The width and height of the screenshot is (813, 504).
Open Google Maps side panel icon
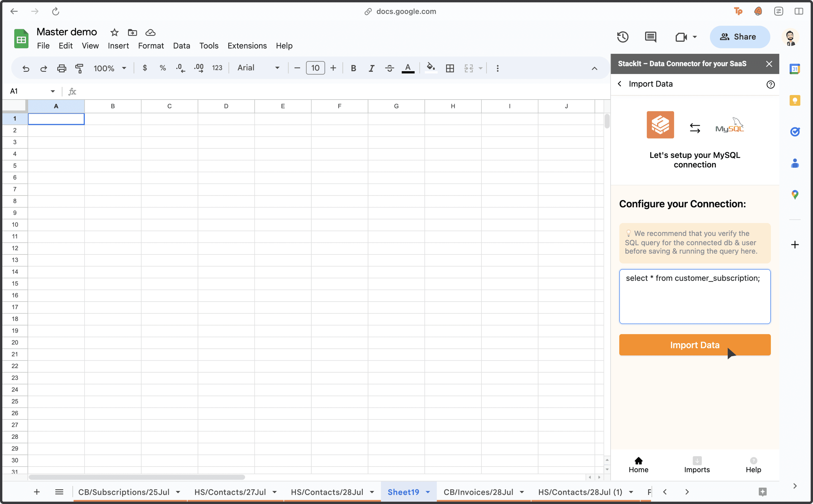795,195
